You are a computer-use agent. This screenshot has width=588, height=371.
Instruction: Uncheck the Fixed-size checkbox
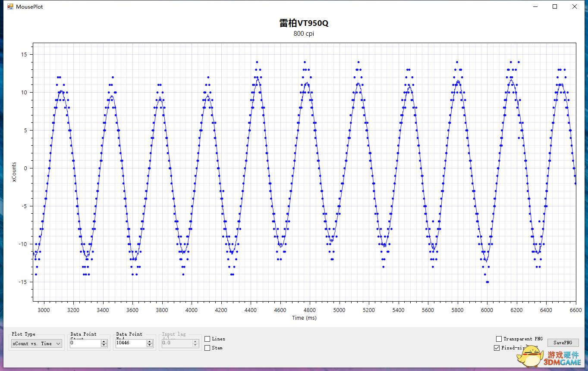coord(497,348)
